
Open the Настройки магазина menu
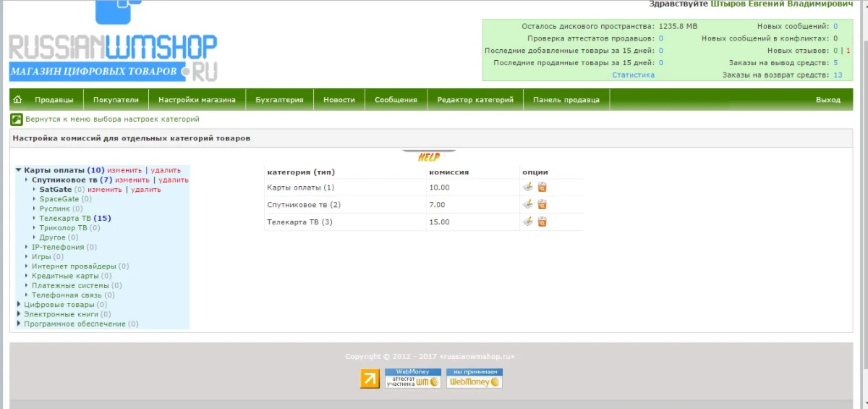197,100
